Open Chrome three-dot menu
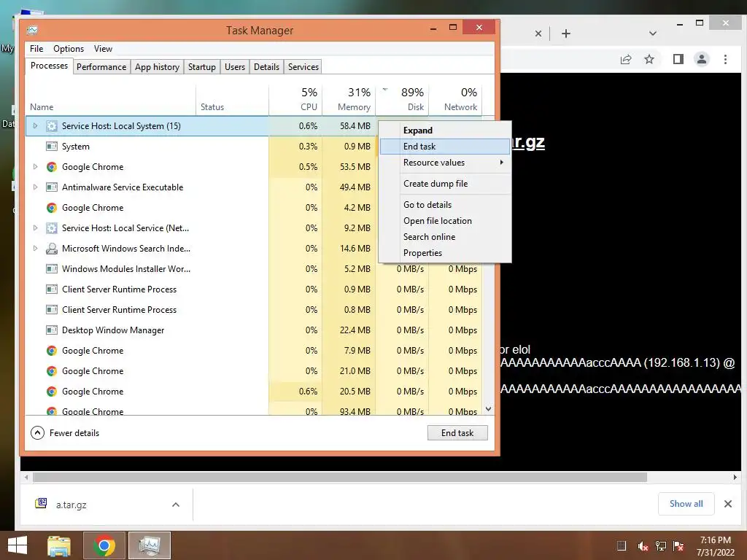The image size is (747, 560). pyautogui.click(x=725, y=59)
